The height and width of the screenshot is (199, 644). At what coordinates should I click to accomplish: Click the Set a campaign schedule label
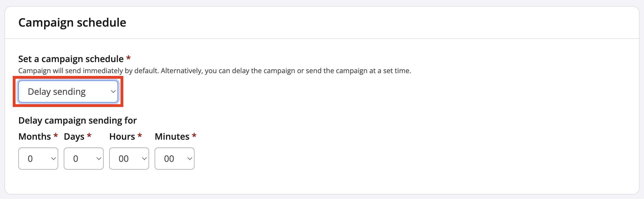point(71,59)
